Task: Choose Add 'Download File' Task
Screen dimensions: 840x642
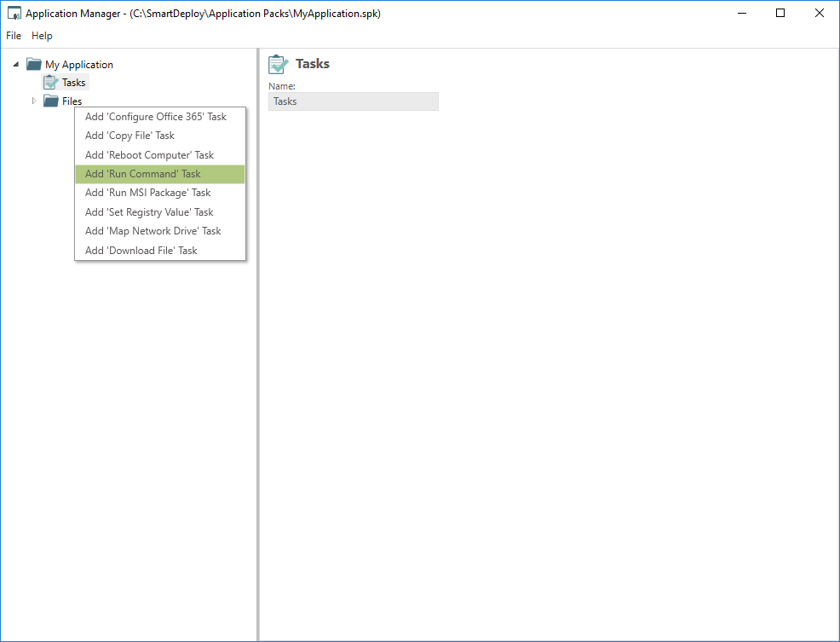Action: tap(159, 251)
